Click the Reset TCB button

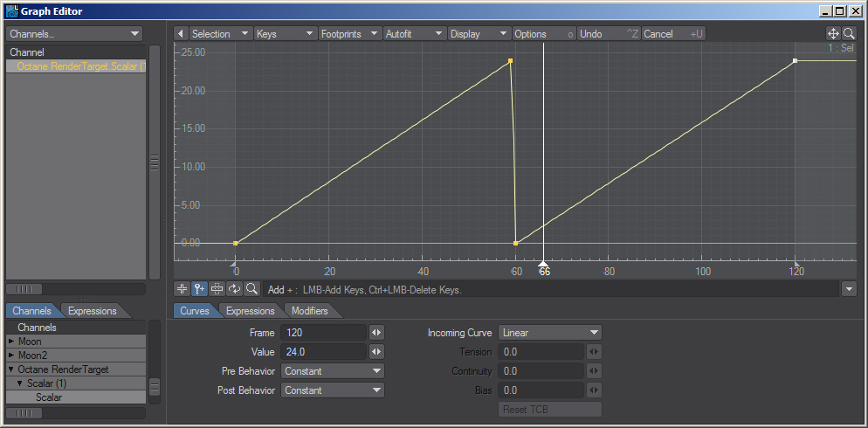tap(549, 410)
